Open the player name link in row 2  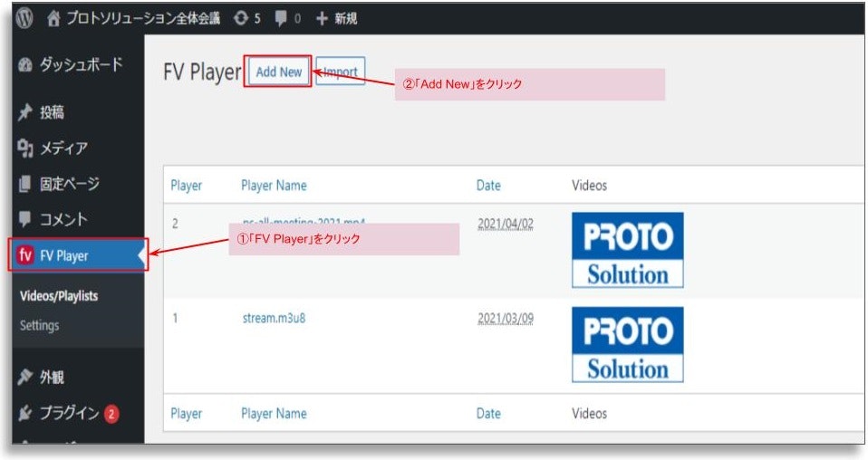304,222
